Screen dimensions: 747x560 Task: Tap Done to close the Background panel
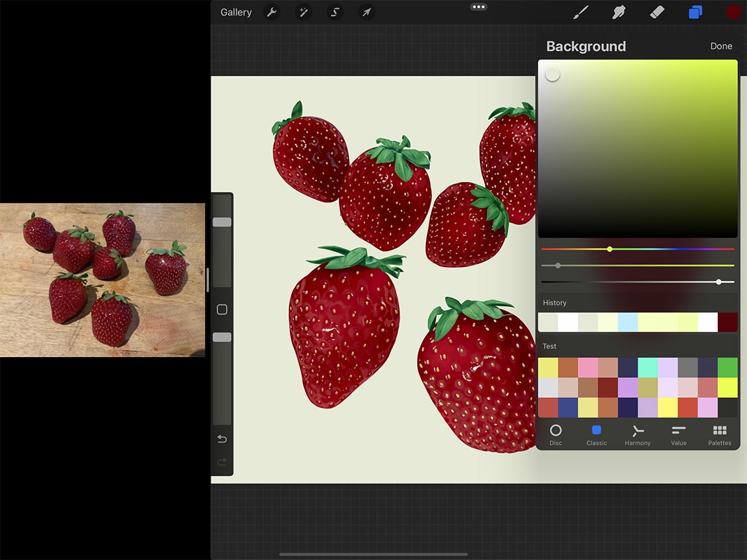coord(721,46)
